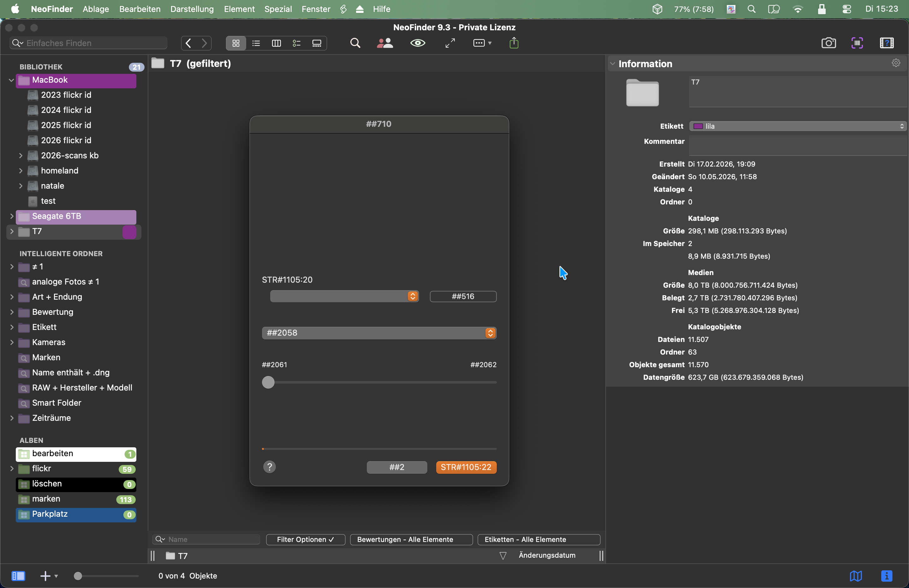Open the Information panel gear settings

point(896,63)
